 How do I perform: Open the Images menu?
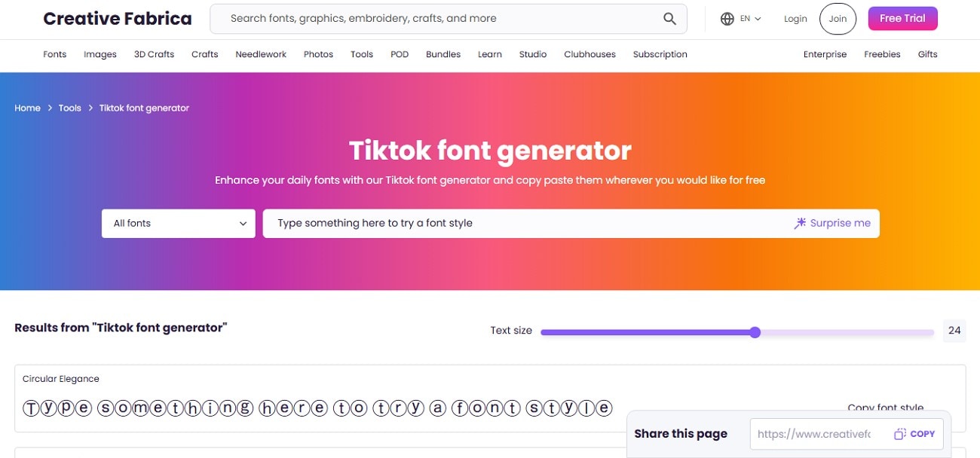pyautogui.click(x=100, y=54)
